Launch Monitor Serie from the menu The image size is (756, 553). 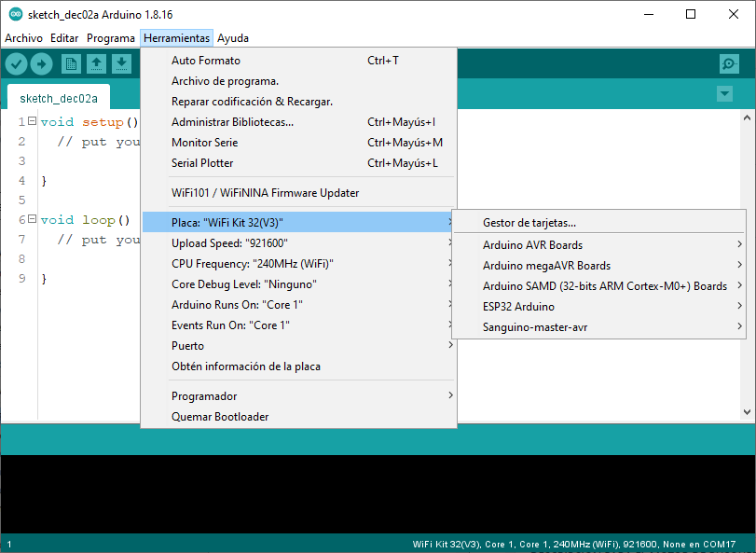coord(299,143)
